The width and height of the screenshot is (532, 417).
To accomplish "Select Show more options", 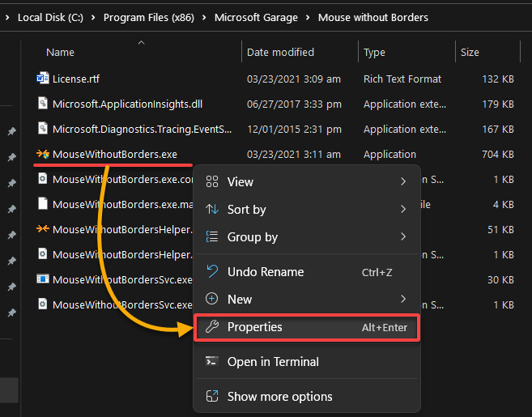I will [x=307, y=396].
